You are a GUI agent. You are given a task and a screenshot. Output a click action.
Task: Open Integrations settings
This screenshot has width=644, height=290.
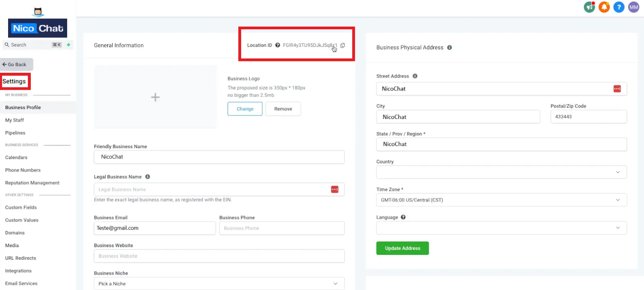pyautogui.click(x=18, y=271)
